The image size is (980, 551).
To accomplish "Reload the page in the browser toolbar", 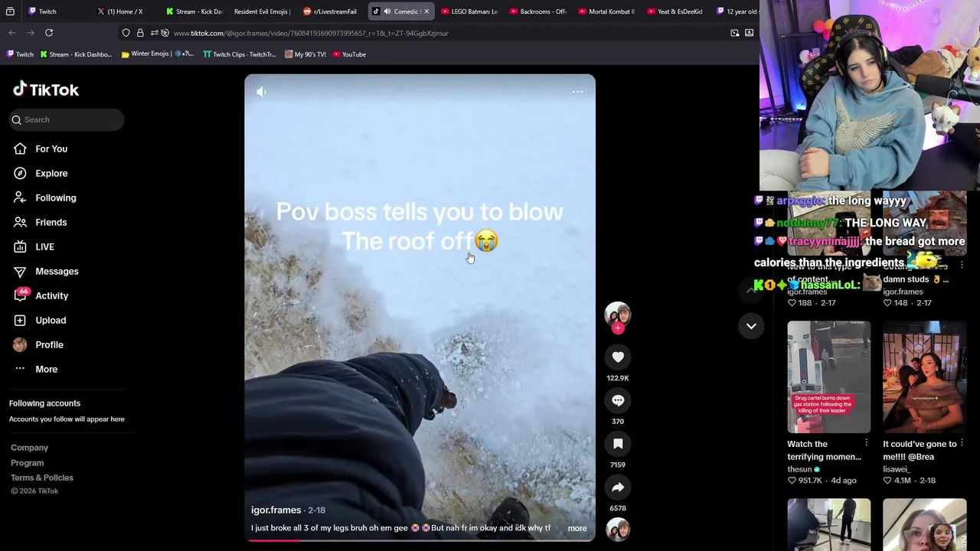I will [x=49, y=33].
